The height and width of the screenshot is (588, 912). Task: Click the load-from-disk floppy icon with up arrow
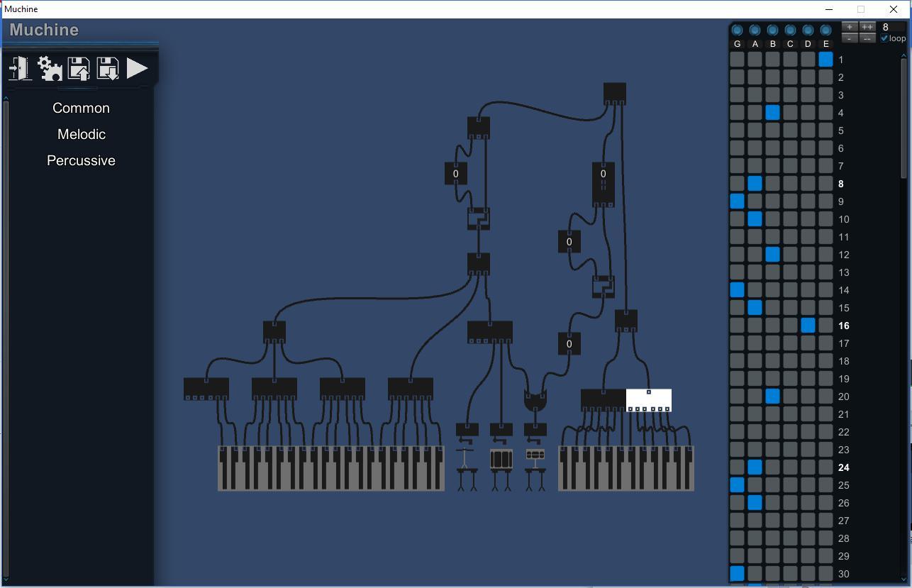pos(79,69)
